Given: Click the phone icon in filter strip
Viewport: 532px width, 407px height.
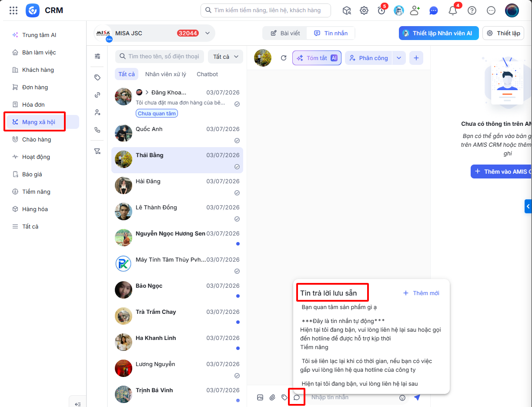Looking at the screenshot, I should point(97,130).
